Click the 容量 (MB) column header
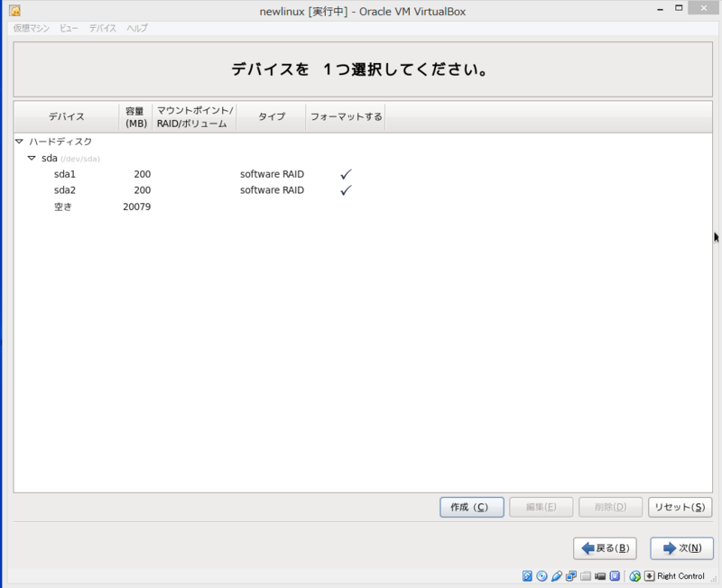The width and height of the screenshot is (722, 588). (136, 117)
